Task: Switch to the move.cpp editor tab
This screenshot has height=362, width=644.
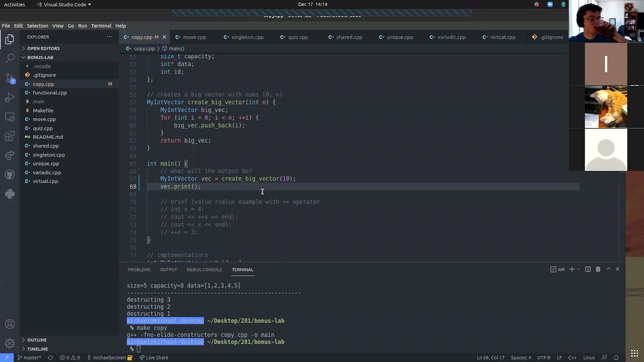Action: (195, 37)
